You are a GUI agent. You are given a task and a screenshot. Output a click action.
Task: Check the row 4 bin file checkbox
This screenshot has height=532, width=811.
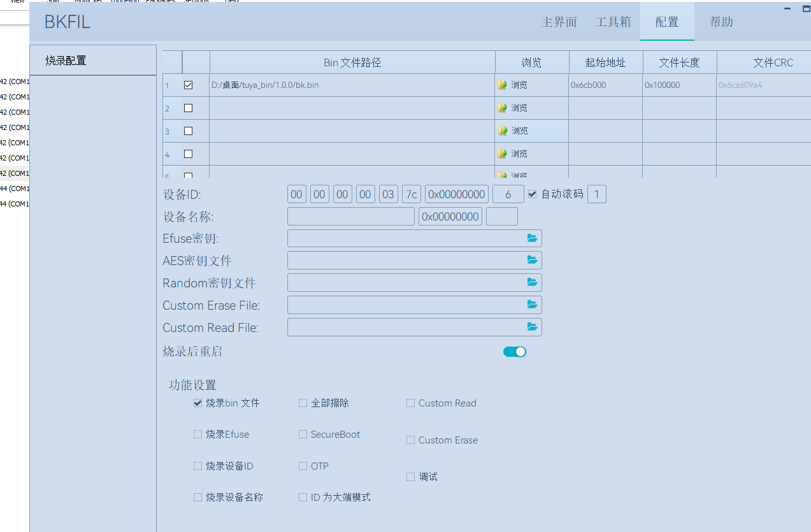[x=188, y=154]
